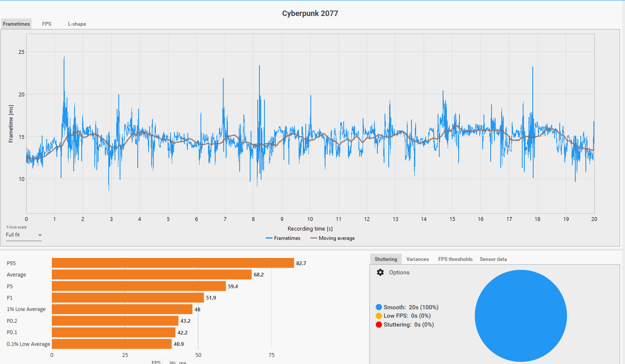
Task: Select the orange 1% Low Average bar
Action: pyautogui.click(x=122, y=309)
